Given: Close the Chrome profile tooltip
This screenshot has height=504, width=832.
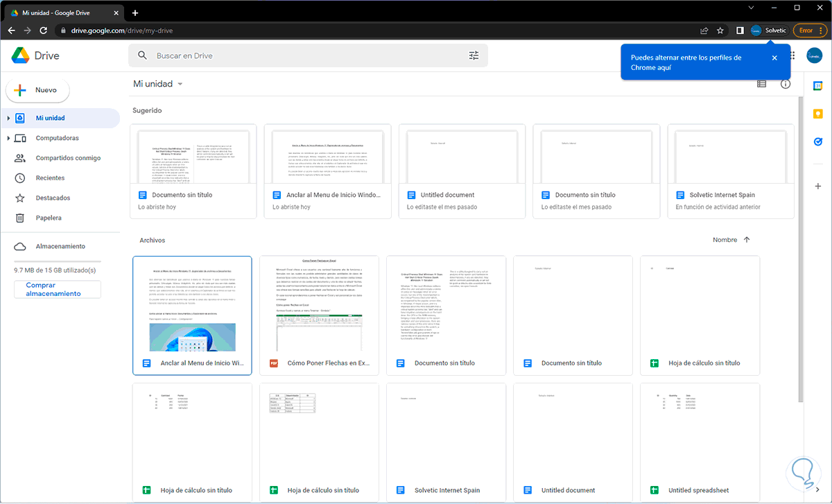Looking at the screenshot, I should pos(774,58).
